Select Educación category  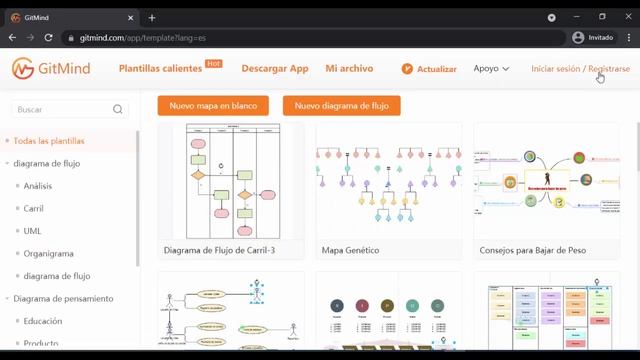[43, 321]
